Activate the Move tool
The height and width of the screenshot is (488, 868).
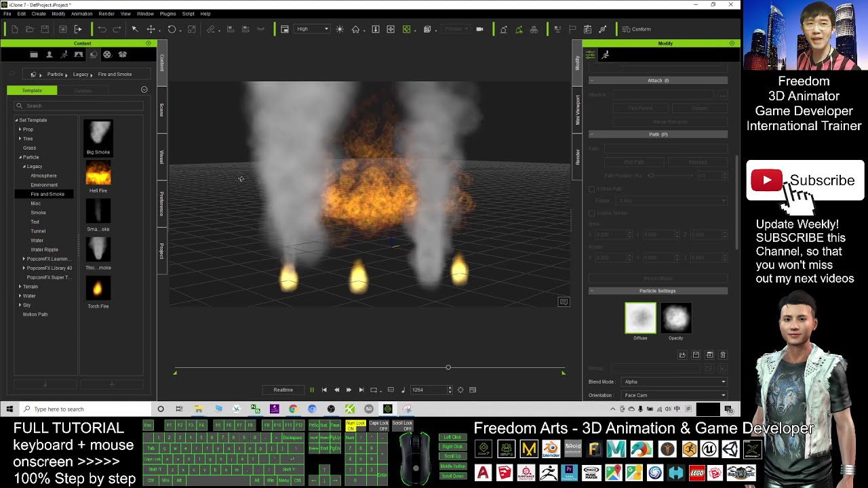(151, 29)
